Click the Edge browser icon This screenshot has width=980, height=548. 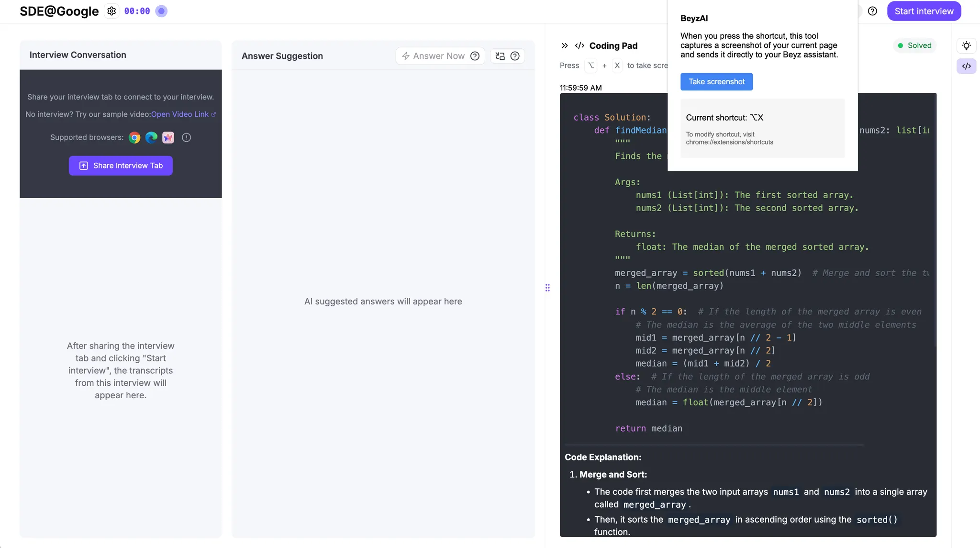tap(151, 138)
